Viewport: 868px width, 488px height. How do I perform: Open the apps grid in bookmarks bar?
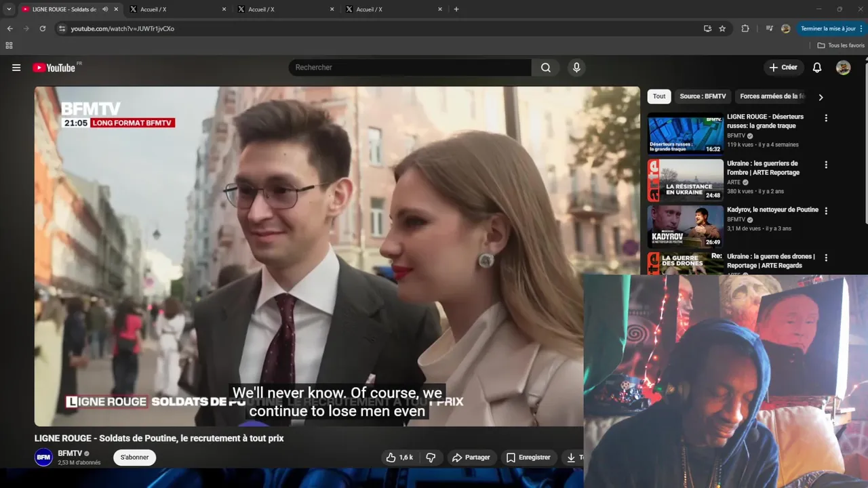point(9,45)
